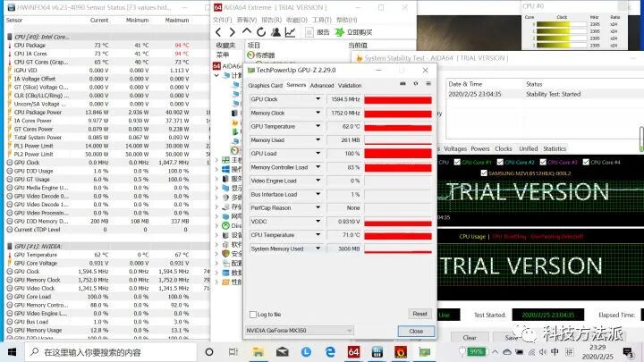
Task: Toggle the CPU Core #2 checkbox
Action: [500, 162]
